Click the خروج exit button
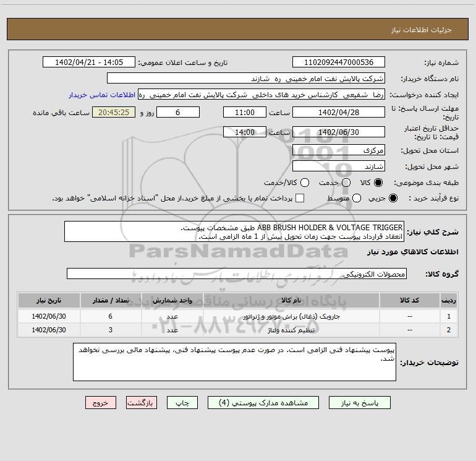Viewport: 476px width, 461px height. tap(101, 403)
